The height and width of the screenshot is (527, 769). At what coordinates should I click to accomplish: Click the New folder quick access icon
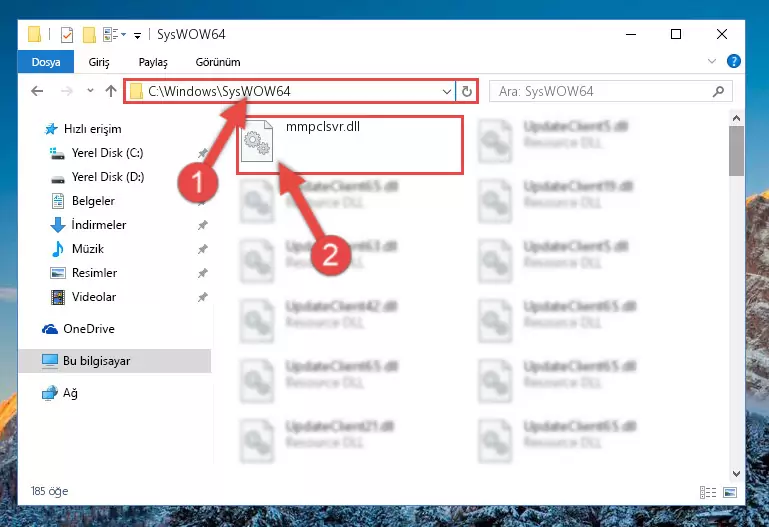pyautogui.click(x=89, y=35)
